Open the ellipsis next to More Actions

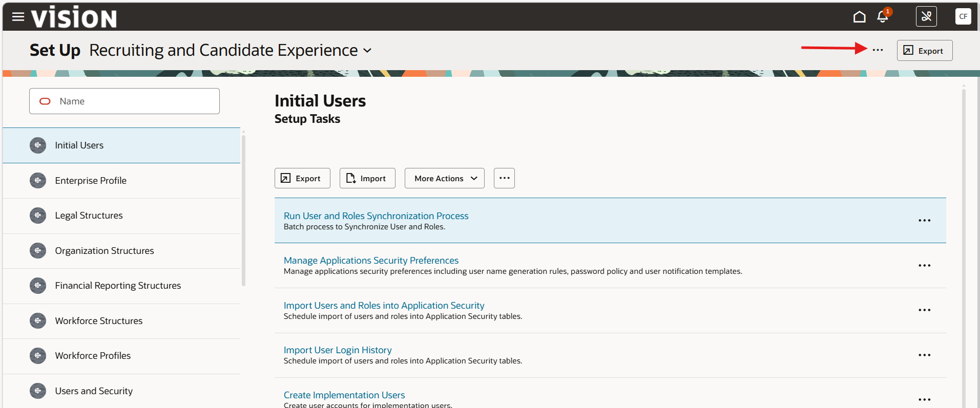pos(504,178)
